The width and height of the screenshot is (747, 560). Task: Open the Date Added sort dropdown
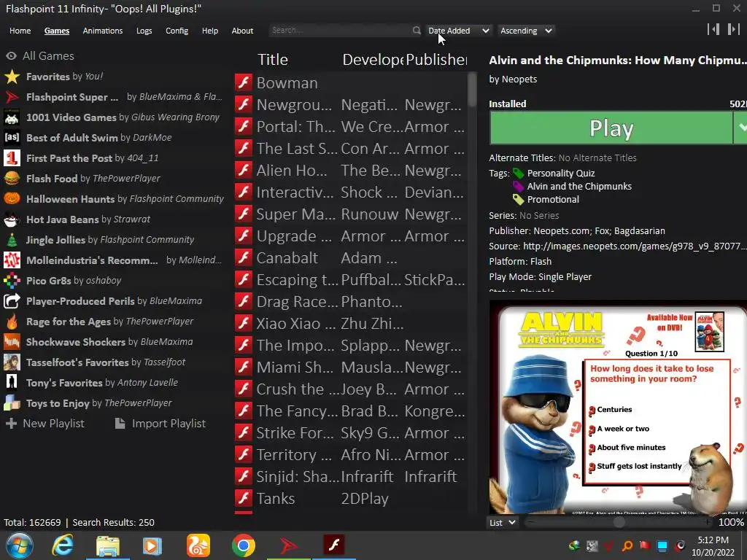[x=458, y=31]
